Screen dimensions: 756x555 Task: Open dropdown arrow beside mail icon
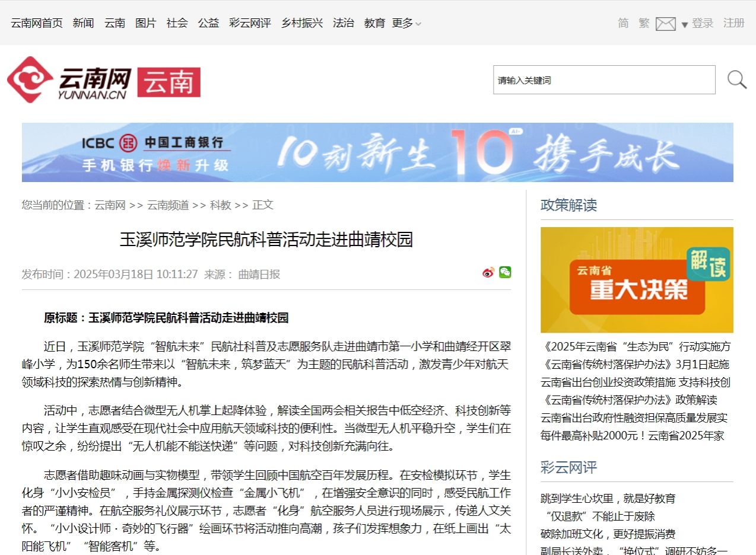(684, 25)
